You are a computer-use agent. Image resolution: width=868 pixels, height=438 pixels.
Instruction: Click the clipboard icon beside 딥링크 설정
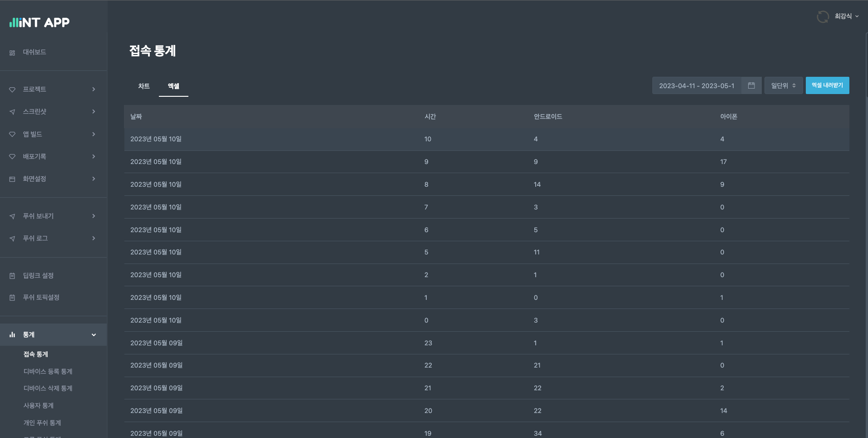[x=12, y=276]
